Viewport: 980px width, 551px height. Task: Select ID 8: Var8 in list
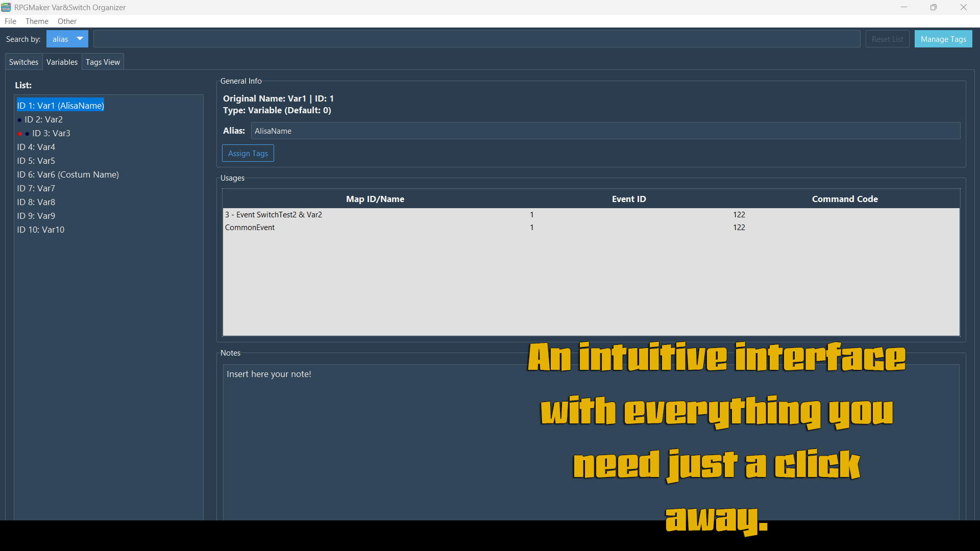36,202
